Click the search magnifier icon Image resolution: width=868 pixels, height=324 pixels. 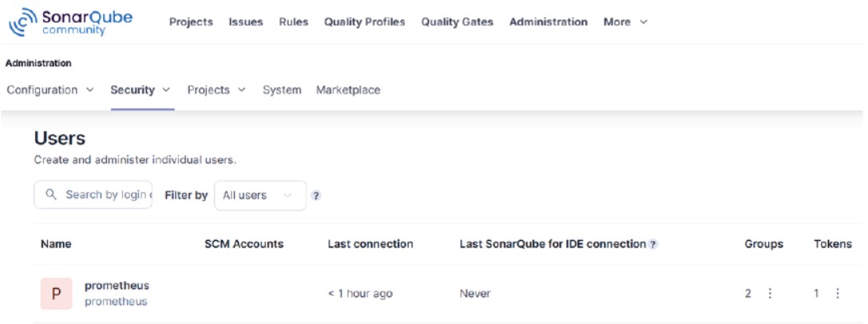[51, 195]
